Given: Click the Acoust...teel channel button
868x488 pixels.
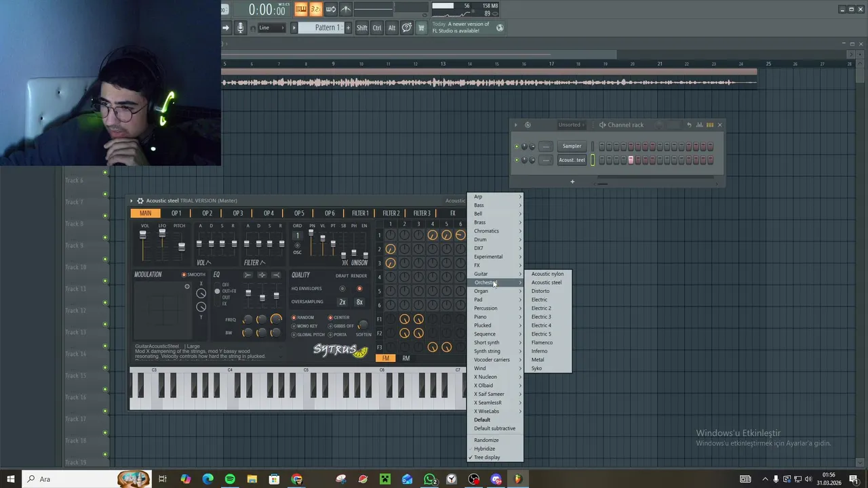Looking at the screenshot, I should (x=572, y=161).
